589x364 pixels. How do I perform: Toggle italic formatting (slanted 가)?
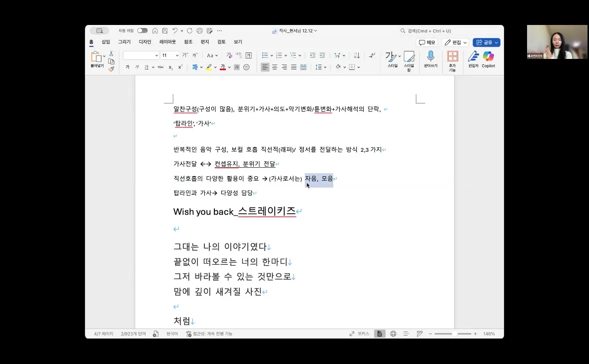click(x=137, y=67)
